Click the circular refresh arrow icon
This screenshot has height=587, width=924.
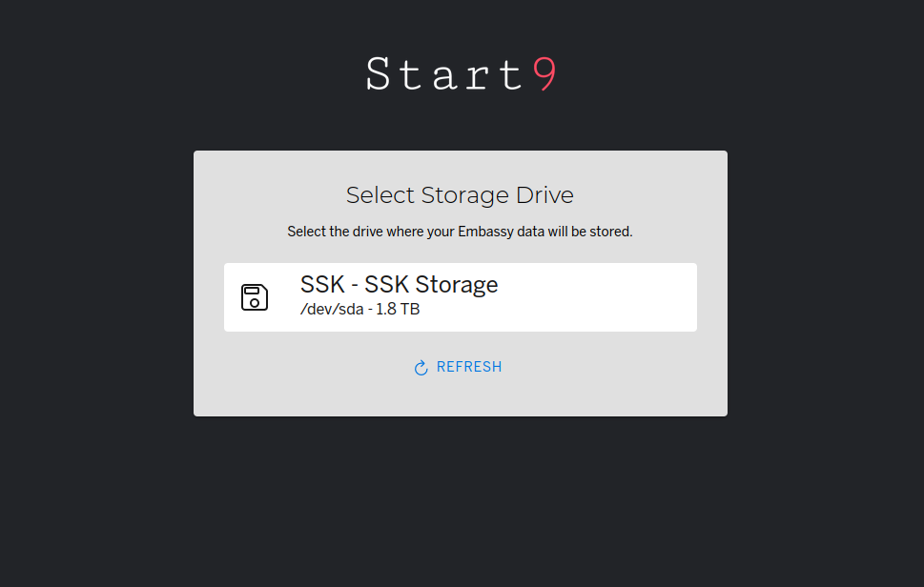(421, 368)
